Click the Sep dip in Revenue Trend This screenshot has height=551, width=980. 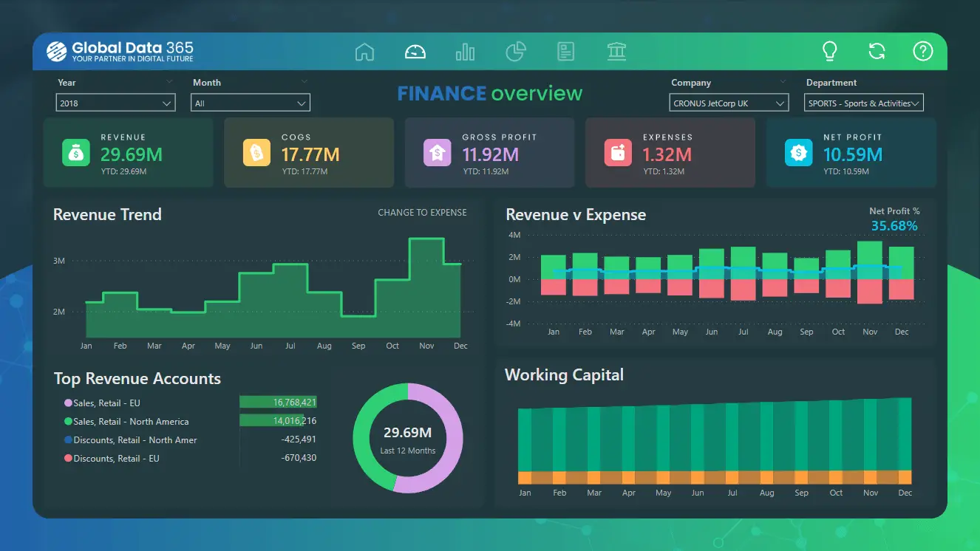(358, 326)
